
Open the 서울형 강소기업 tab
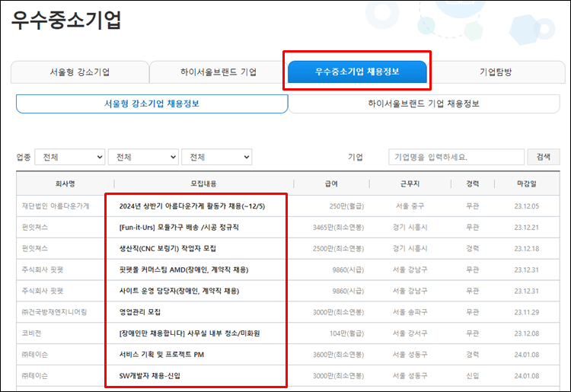79,72
